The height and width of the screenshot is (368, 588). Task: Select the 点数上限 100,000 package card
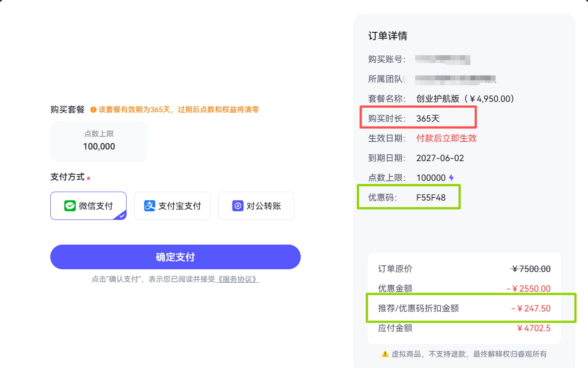coord(99,141)
